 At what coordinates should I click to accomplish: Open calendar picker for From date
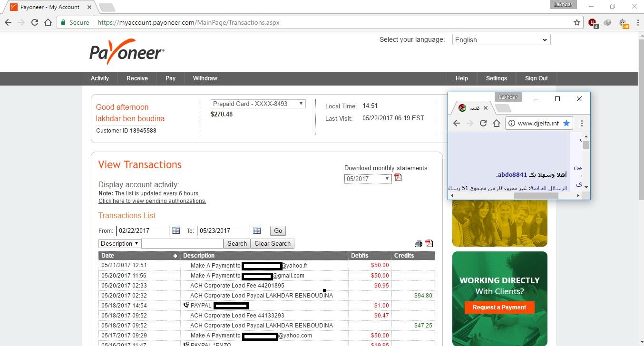pyautogui.click(x=176, y=231)
